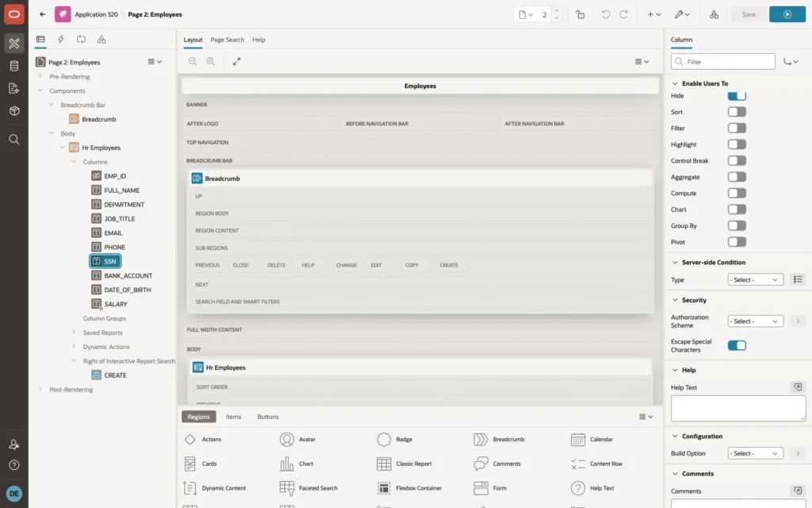Enable the Filter switch
Image resolution: width=812 pixels, height=508 pixels.
coord(737,128)
